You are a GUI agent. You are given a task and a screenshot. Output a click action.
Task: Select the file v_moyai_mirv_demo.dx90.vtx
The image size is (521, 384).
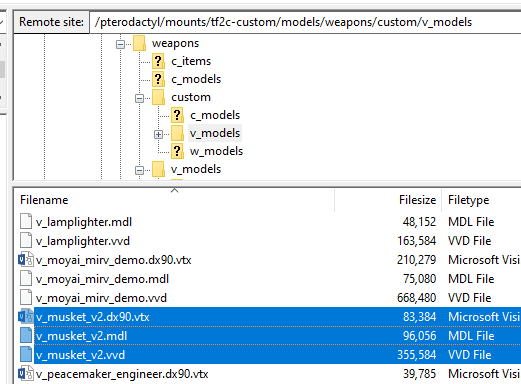pos(114,260)
